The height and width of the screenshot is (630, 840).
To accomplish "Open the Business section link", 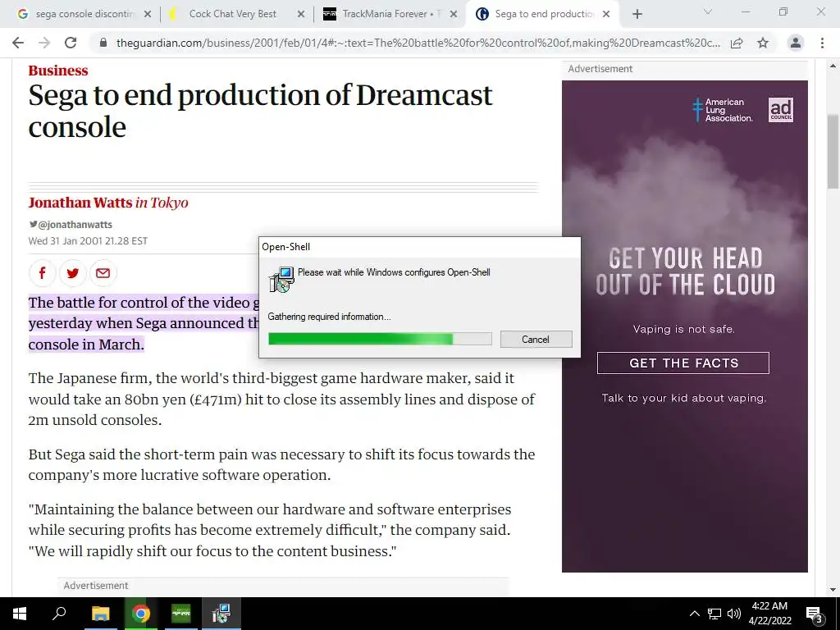I will click(x=58, y=71).
